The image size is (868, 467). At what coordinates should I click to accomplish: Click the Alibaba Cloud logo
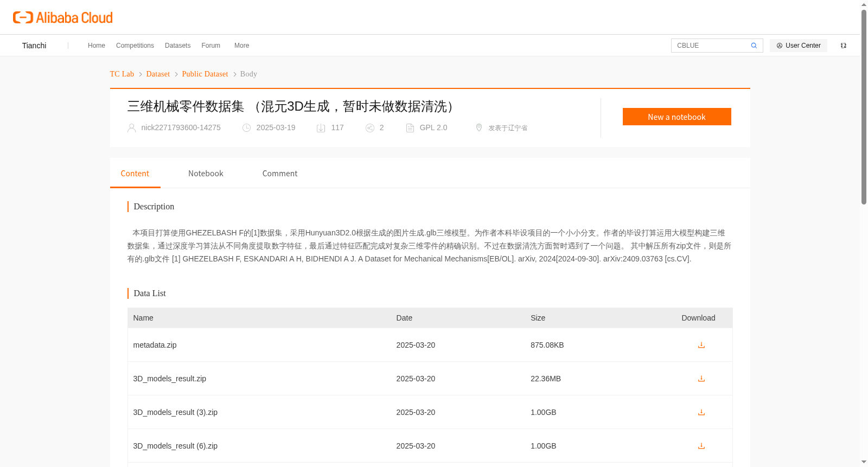(x=63, y=17)
